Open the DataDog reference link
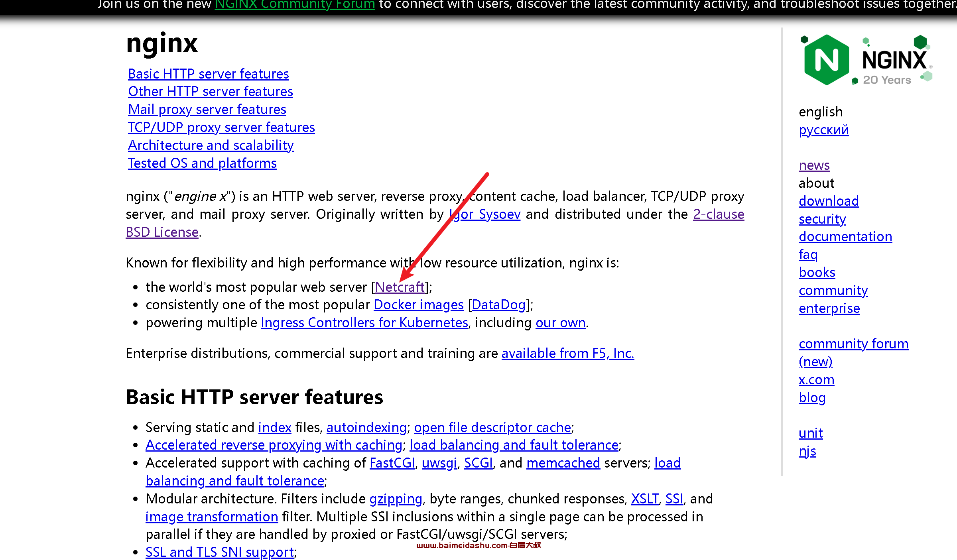The height and width of the screenshot is (560, 957). [498, 305]
